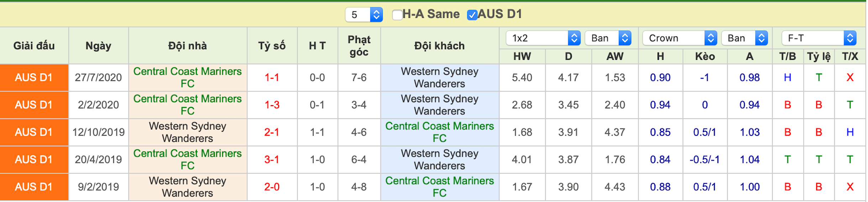Viewport: 868px width, 202px height.
Task: Open the 3-1 score from 20/4/2019
Action: [272, 159]
